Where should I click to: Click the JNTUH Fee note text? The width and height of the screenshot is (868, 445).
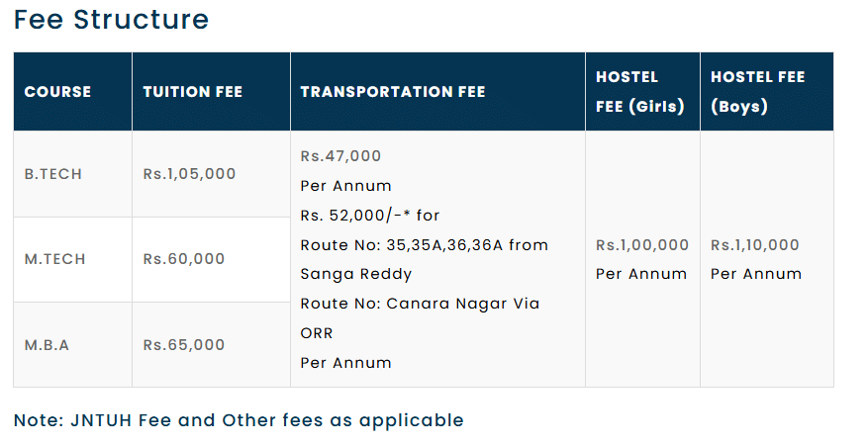pyautogui.click(x=239, y=420)
